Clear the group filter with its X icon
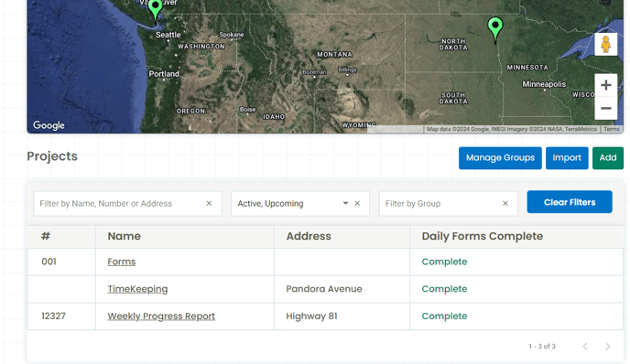This screenshot has width=630, height=364. (505, 203)
